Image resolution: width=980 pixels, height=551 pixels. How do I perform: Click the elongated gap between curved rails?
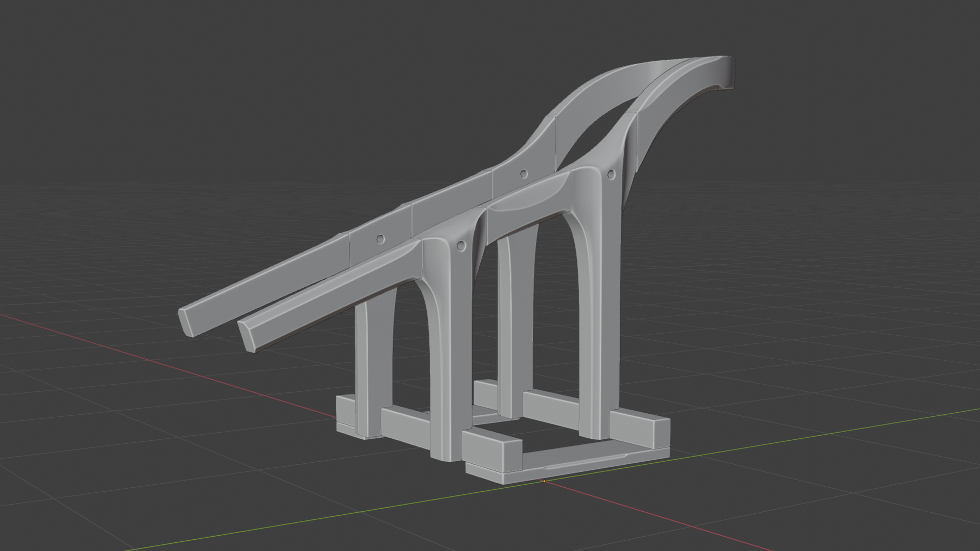pyautogui.click(x=597, y=134)
